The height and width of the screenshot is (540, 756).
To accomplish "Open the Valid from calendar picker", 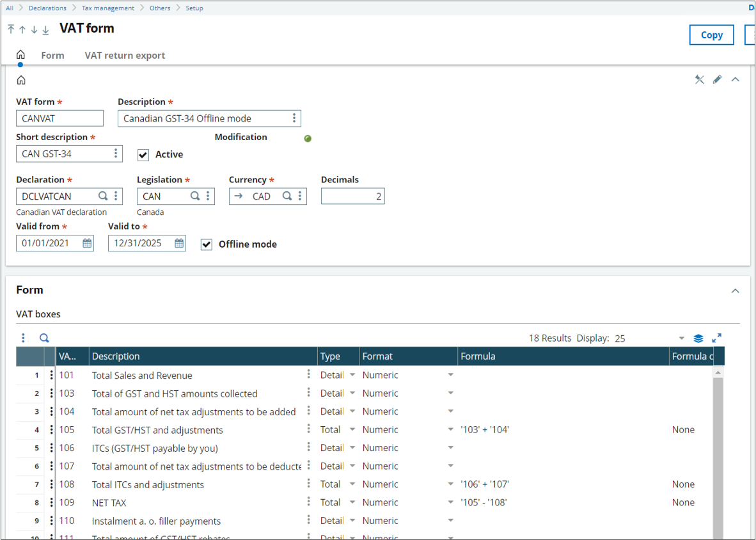I will point(87,243).
